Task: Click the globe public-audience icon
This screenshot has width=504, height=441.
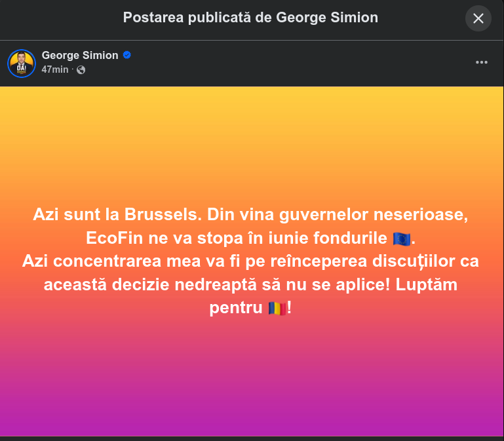Action: [81, 69]
